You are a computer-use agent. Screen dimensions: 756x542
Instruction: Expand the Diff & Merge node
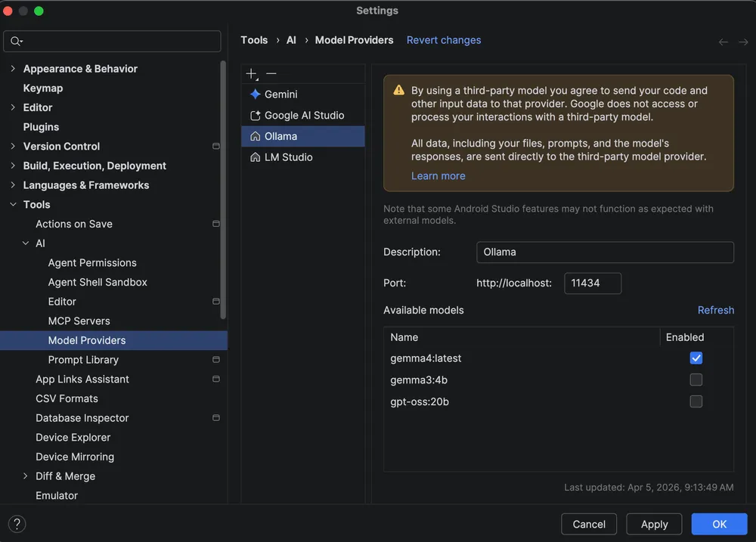point(26,476)
